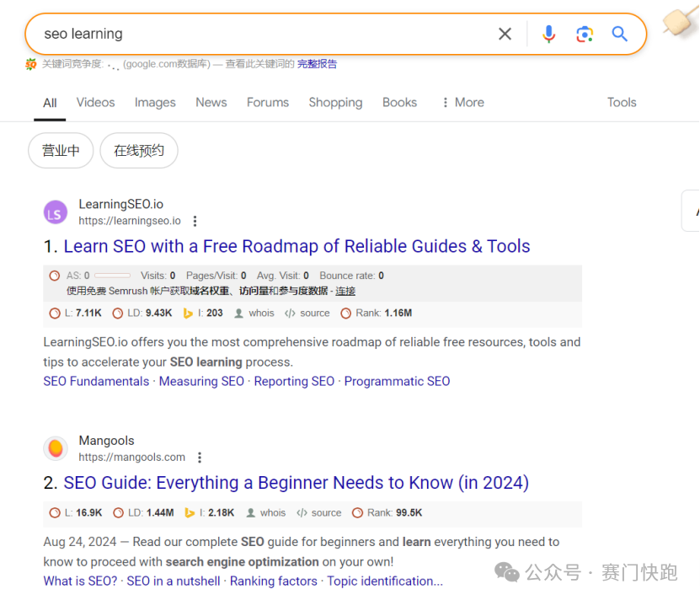Open three-dot menu next to mangools.com URL
The width and height of the screenshot is (700, 600).
pyautogui.click(x=200, y=458)
